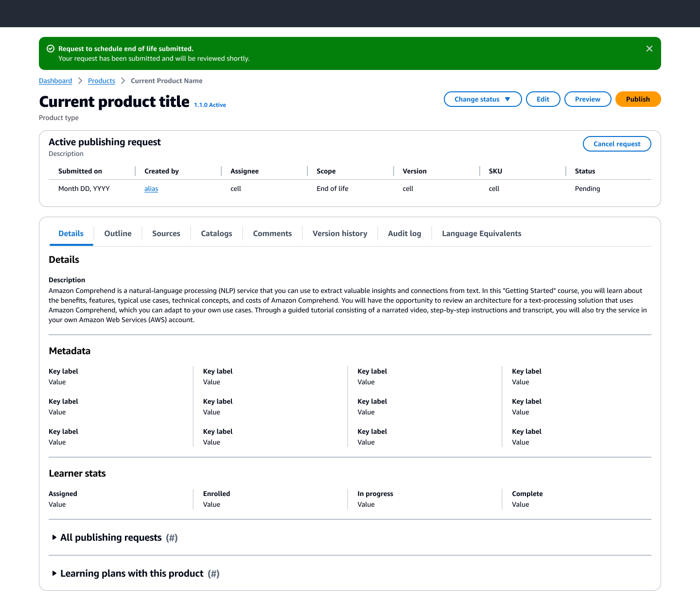Image resolution: width=700 pixels, height=599 pixels.
Task: Click the Version column header
Action: (415, 171)
